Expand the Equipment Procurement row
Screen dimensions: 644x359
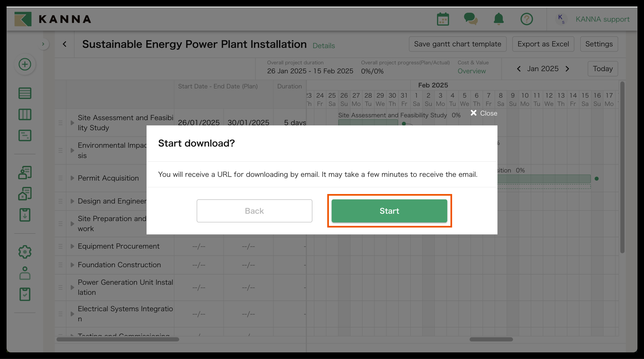click(72, 246)
